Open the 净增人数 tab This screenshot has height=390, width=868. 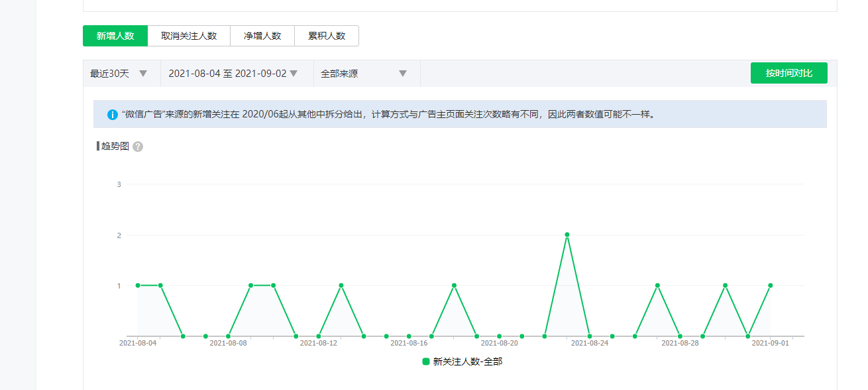point(262,36)
